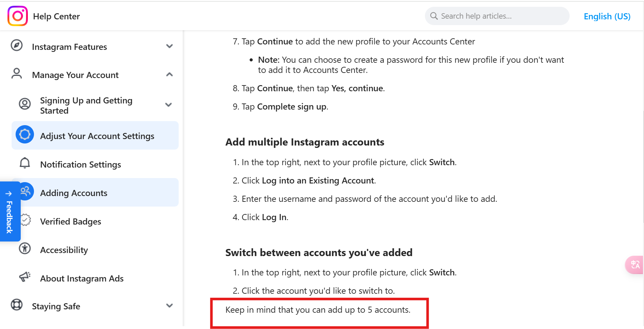The width and height of the screenshot is (644, 329).
Task: Select the compass icon beside Instagram Features
Action: [17, 45]
